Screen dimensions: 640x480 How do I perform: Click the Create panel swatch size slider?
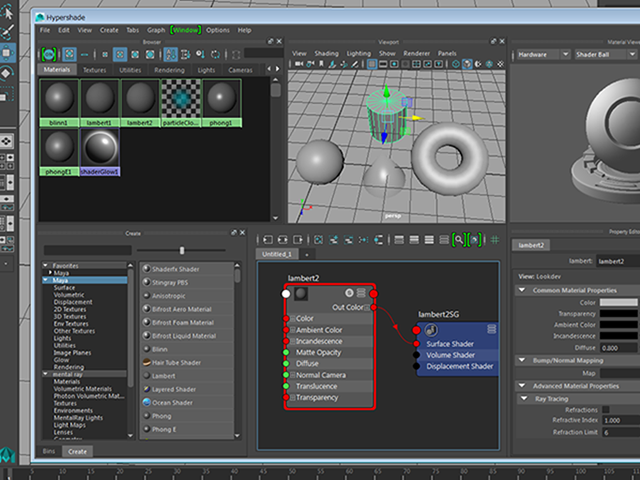pos(182,250)
